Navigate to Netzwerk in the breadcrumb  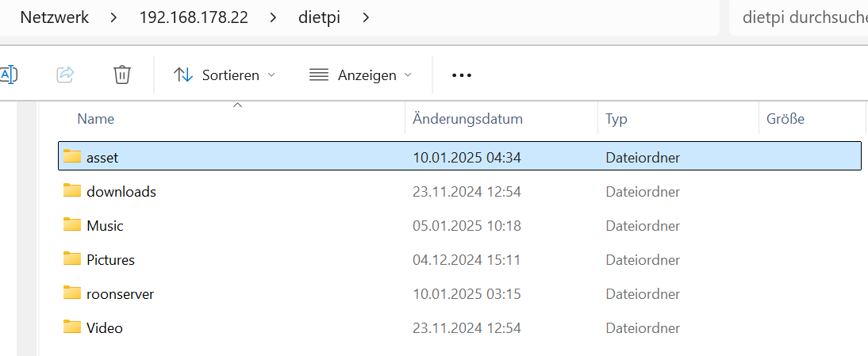[x=54, y=17]
